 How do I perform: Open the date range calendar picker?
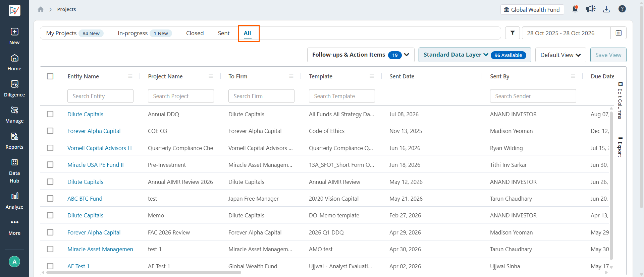click(619, 33)
